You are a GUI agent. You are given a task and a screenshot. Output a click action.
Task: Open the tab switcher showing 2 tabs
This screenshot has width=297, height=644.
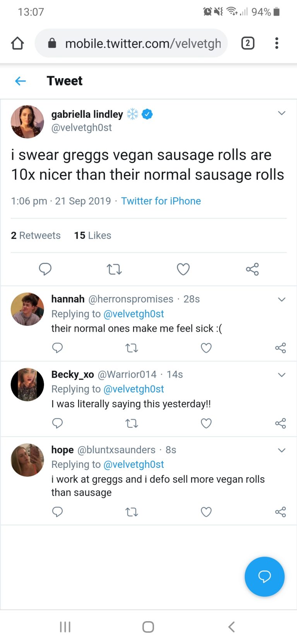coord(248,43)
